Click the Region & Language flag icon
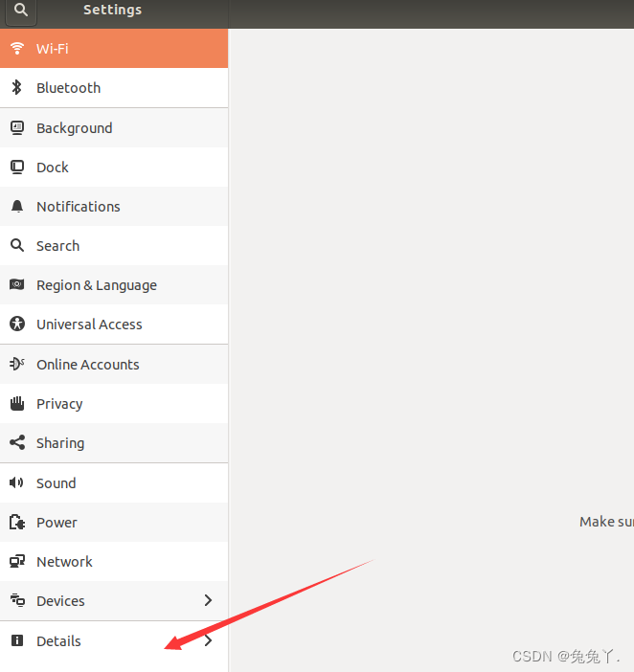Image resolution: width=634 pixels, height=672 pixels. pos(17,284)
